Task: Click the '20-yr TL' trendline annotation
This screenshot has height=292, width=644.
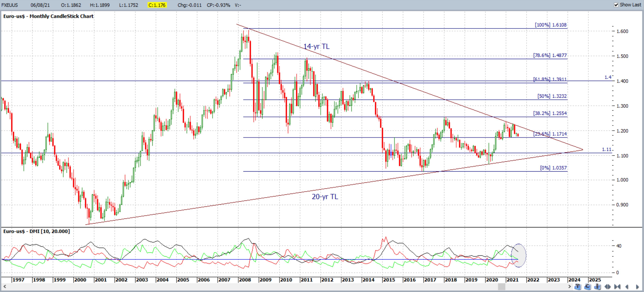Action: pyautogui.click(x=325, y=197)
